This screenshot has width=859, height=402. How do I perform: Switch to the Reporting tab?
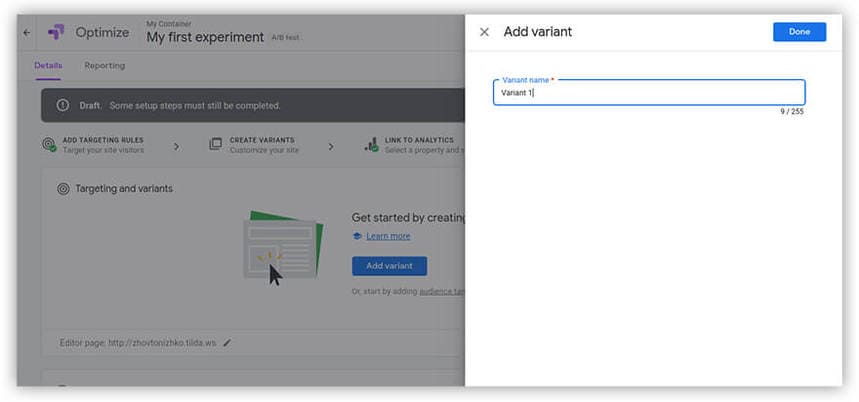(x=104, y=66)
